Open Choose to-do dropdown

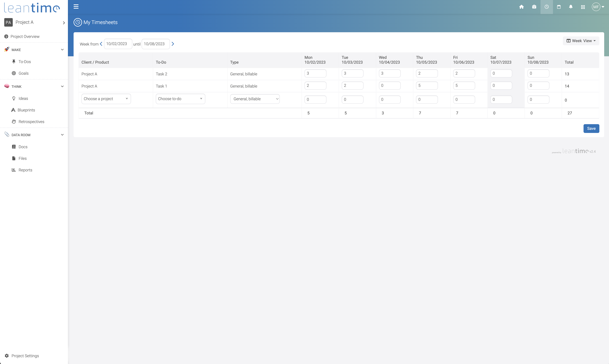point(180,99)
